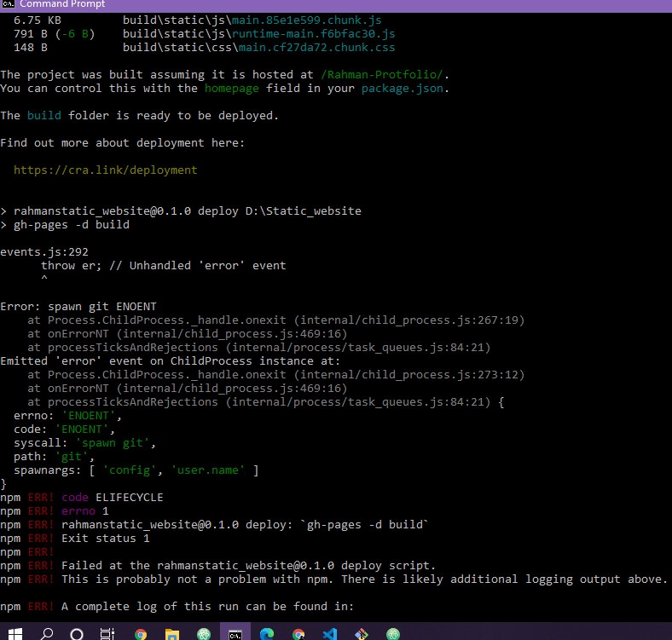Launch Cortana from the taskbar circle
Image resolution: width=672 pixels, height=640 pixels.
tap(77, 634)
